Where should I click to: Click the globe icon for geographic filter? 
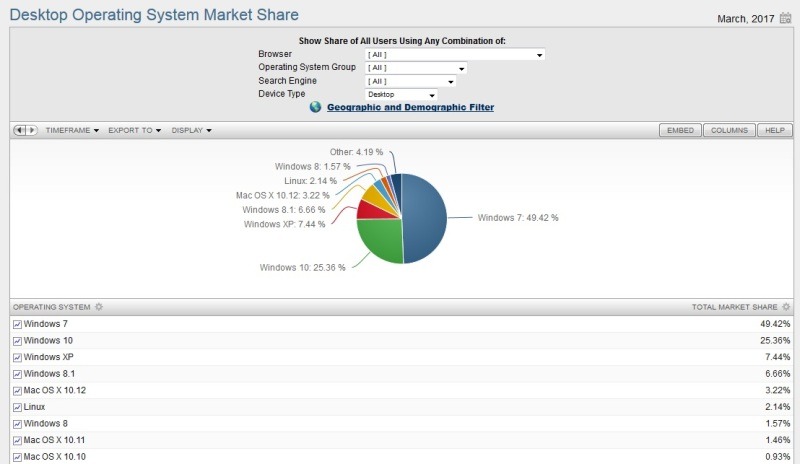click(315, 107)
